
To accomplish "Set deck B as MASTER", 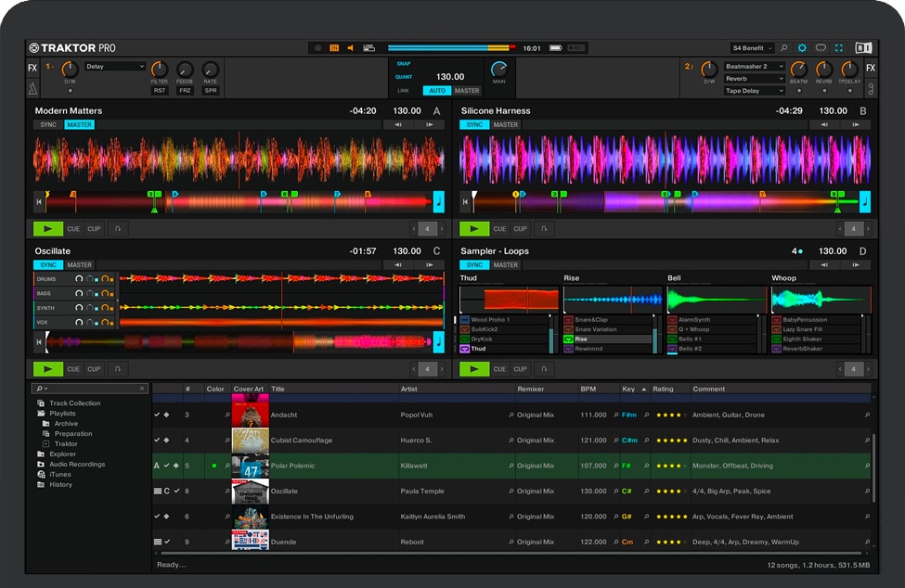I will coord(506,124).
